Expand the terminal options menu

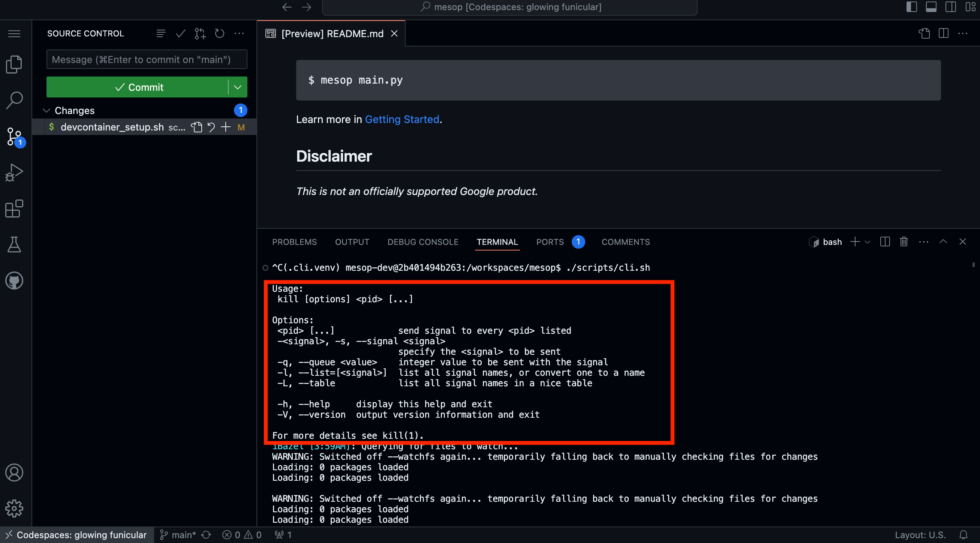924,241
